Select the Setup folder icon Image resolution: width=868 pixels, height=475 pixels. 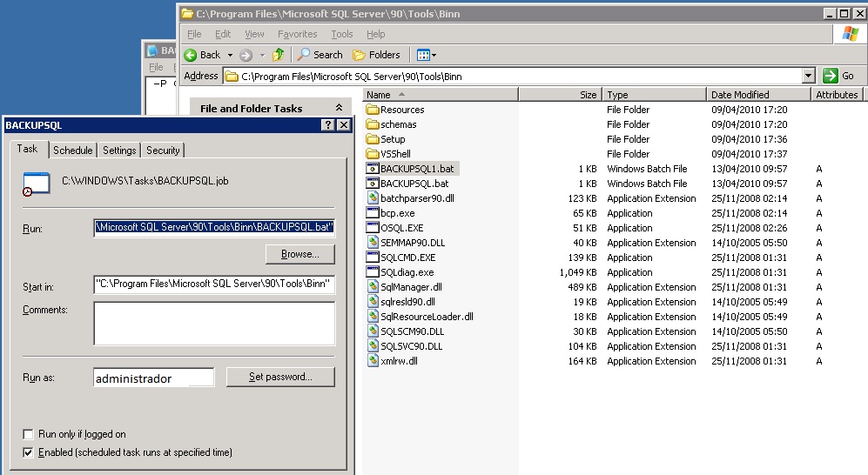(373, 139)
